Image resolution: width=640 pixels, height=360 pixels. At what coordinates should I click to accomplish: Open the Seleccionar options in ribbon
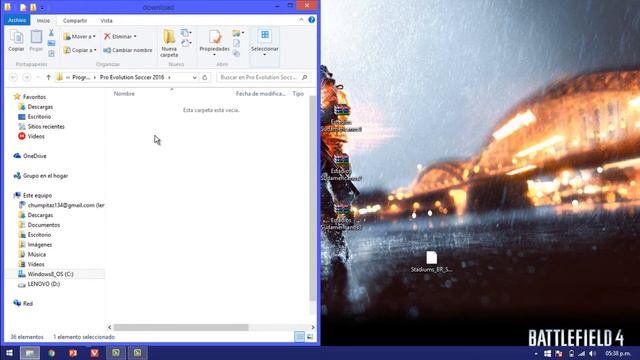[x=264, y=42]
